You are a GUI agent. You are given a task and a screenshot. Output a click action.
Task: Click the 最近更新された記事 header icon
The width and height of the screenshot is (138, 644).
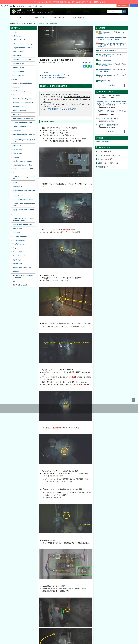97,92
